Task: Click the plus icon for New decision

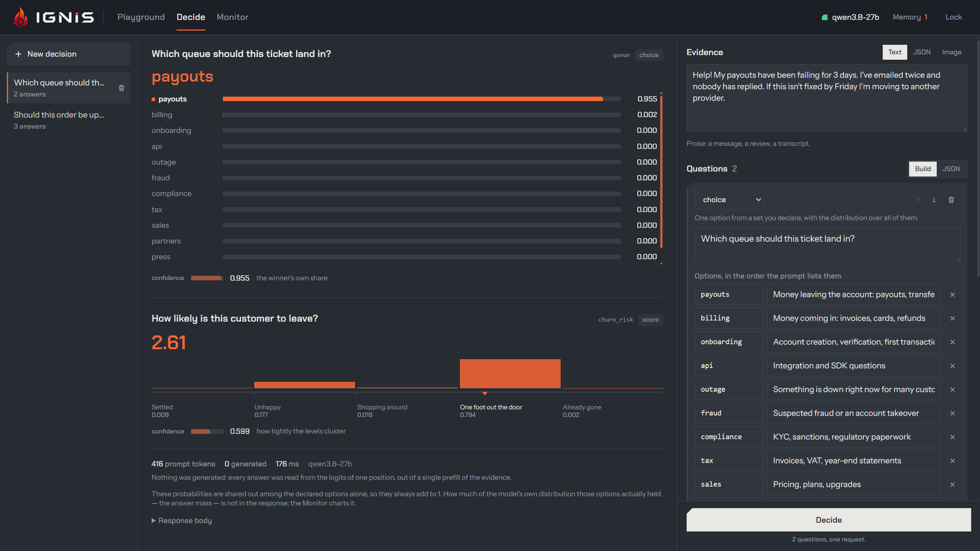Action: point(18,54)
